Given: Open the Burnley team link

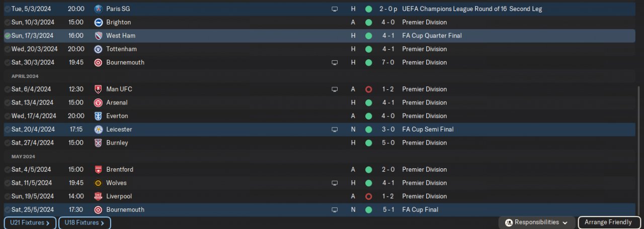Looking at the screenshot, I should (117, 143).
